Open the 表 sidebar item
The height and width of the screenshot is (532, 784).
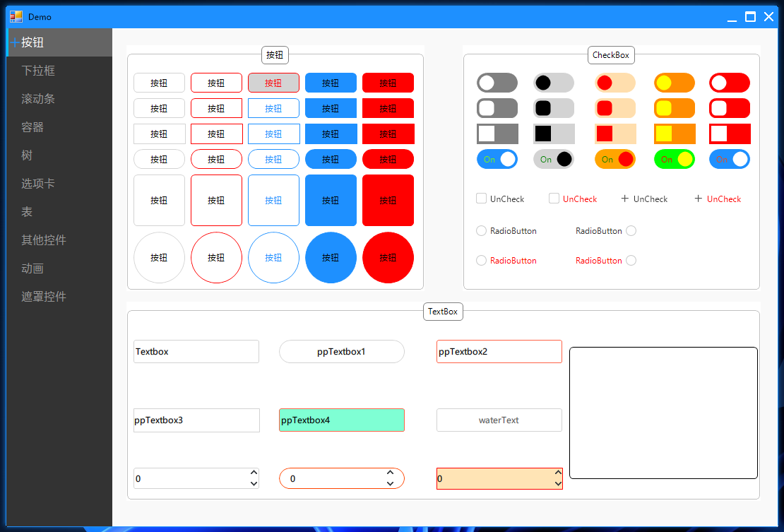(x=59, y=212)
